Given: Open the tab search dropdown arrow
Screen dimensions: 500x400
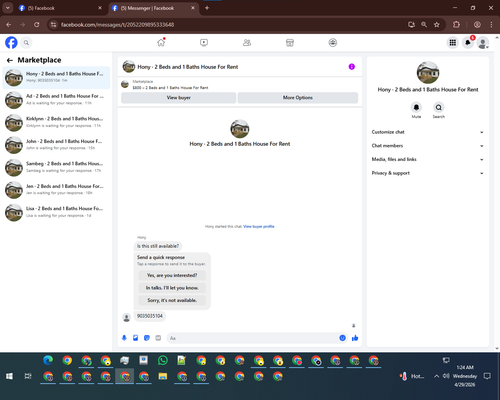Looking at the screenshot, I should [x=7, y=8].
